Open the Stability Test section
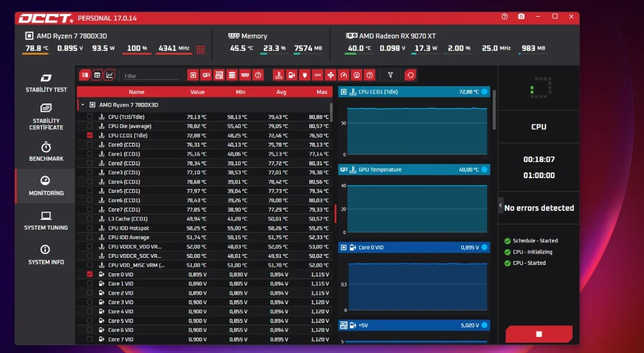The image size is (644, 353). (46, 83)
